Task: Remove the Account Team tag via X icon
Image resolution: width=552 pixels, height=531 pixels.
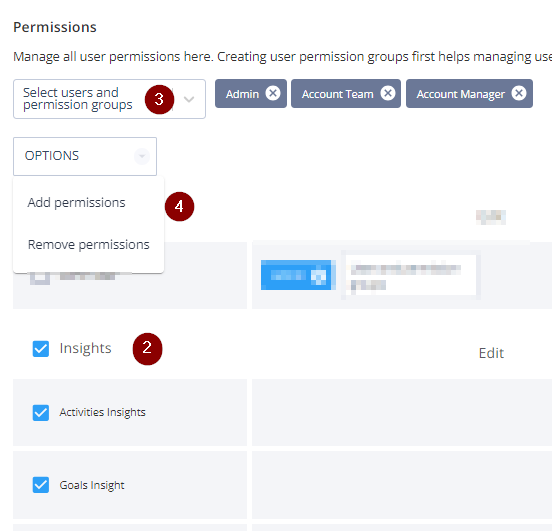Action: (388, 93)
